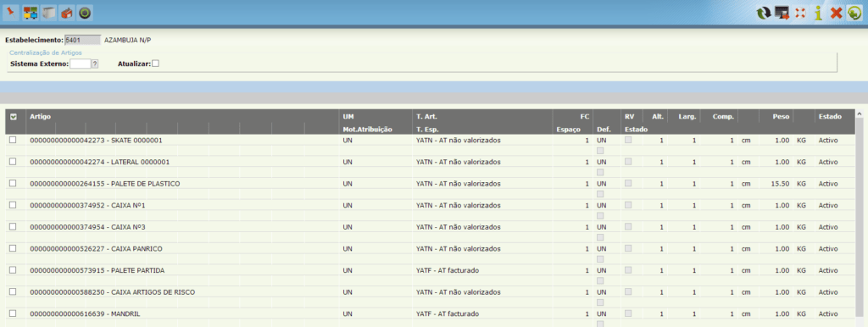Click the screen export arrow icon

782,14
